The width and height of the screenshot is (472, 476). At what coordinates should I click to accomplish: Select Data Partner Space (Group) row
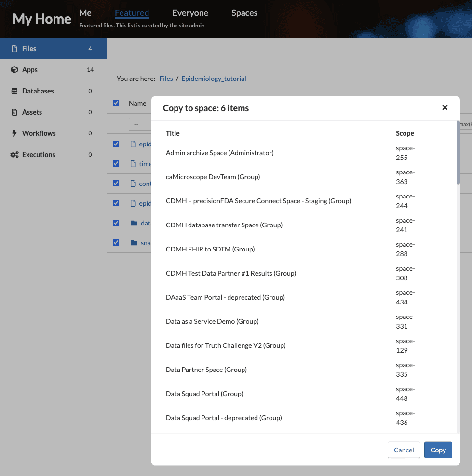pyautogui.click(x=206, y=370)
